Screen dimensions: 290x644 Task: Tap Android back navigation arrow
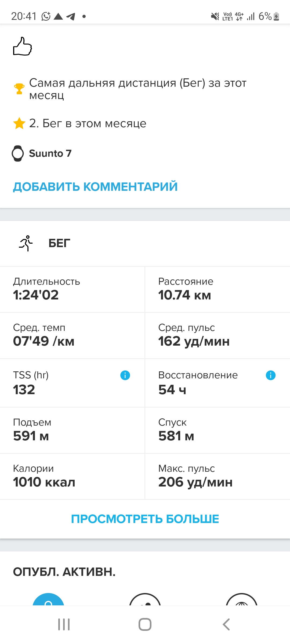pos(226,624)
